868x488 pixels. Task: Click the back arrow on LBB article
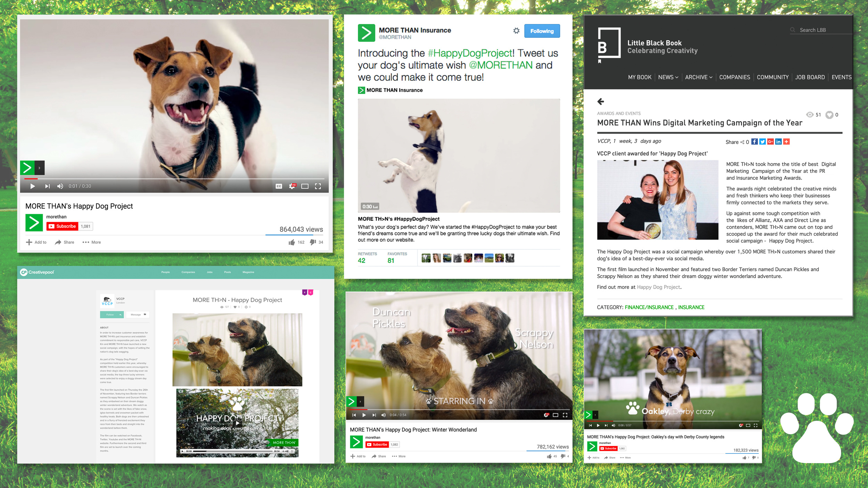click(x=601, y=101)
